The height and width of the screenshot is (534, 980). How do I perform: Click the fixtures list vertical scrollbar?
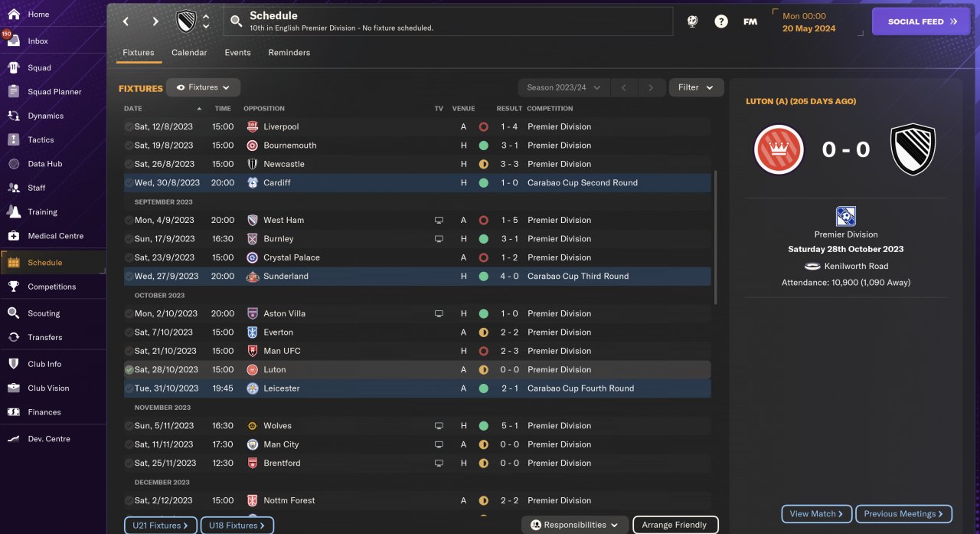pyautogui.click(x=715, y=238)
